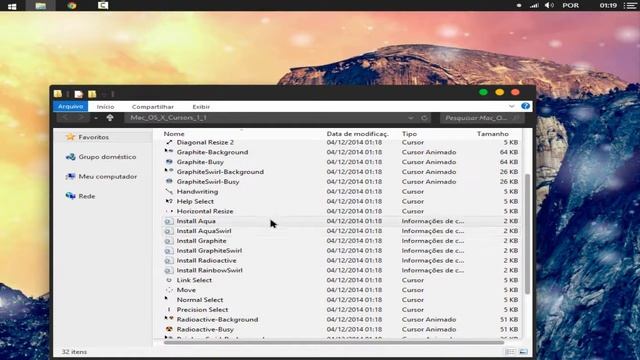Viewport: 640px width, 360px height.
Task: Click 'Cursor Animado' type of Radioactive-Busy
Action: pyautogui.click(x=429, y=329)
